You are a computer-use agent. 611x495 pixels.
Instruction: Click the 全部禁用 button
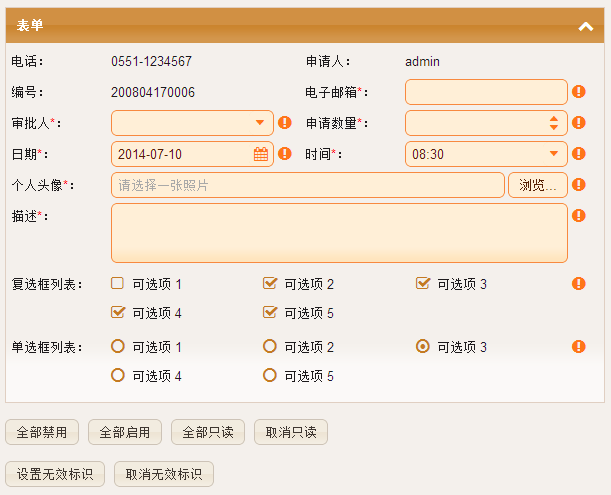point(42,432)
